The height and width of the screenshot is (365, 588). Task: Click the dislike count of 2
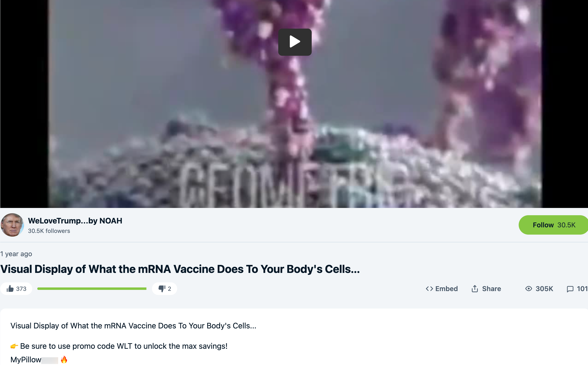(169, 289)
